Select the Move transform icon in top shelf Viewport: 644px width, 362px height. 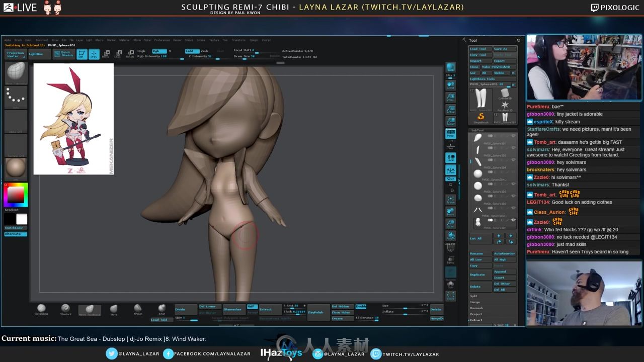click(106, 54)
